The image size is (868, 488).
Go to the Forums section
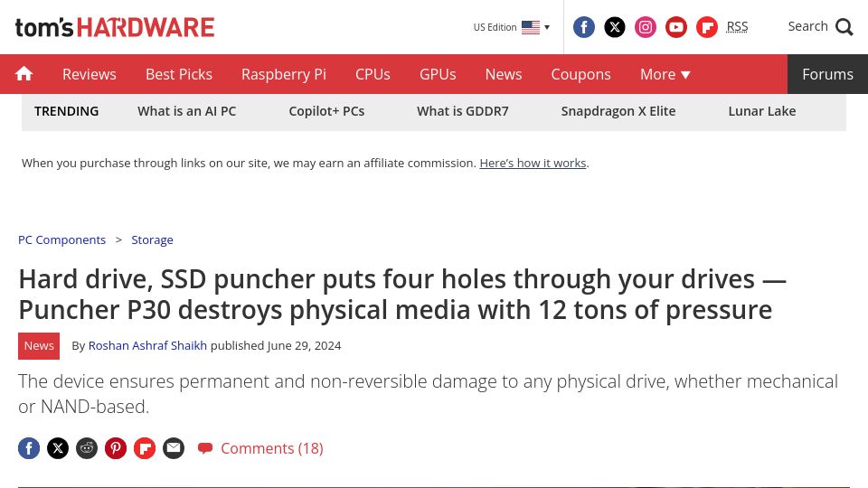click(827, 74)
